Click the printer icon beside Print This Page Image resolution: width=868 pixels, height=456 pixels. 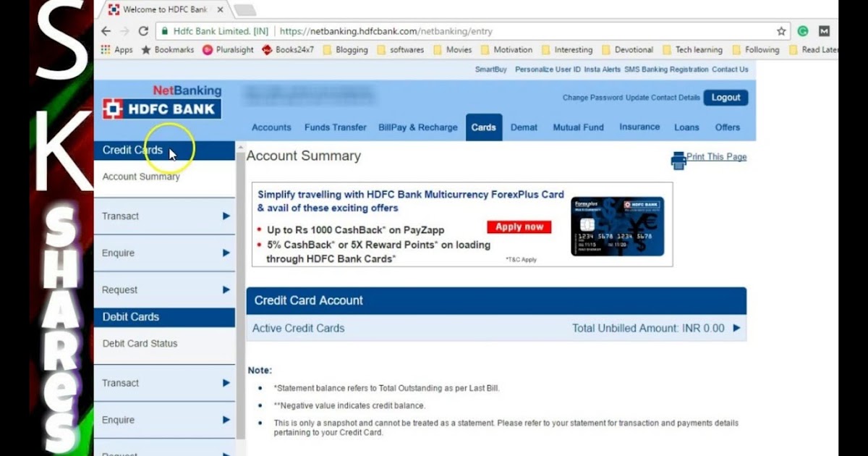(x=678, y=161)
